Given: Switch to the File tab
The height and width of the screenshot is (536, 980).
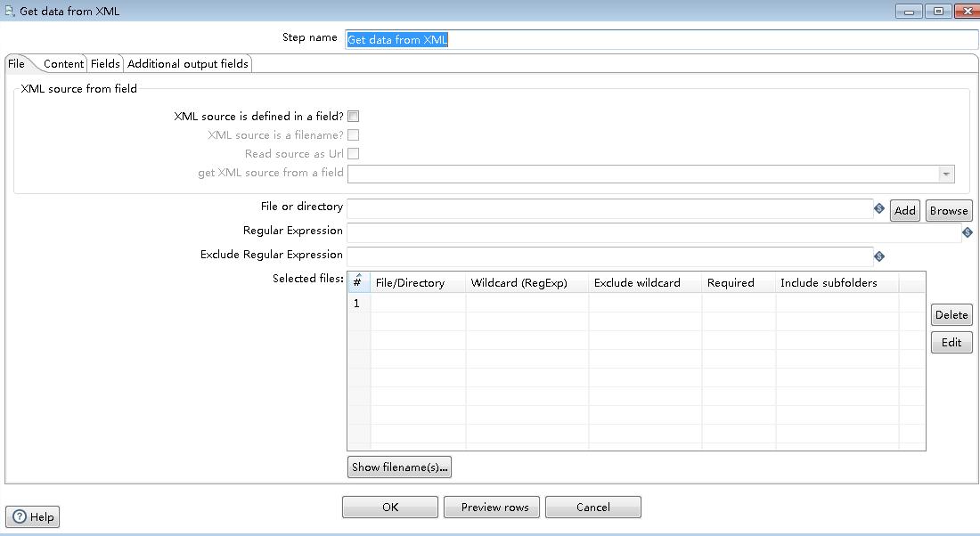Looking at the screenshot, I should [16, 63].
